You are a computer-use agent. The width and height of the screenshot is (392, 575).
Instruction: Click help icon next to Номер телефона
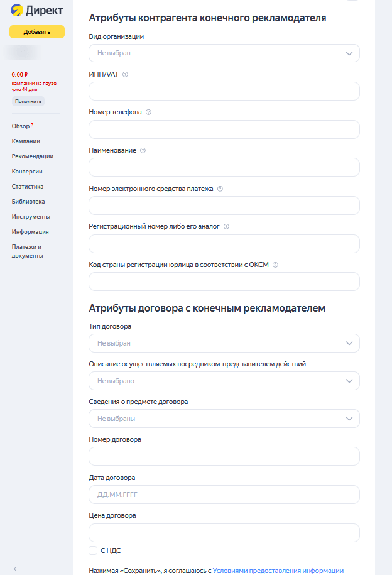click(148, 112)
